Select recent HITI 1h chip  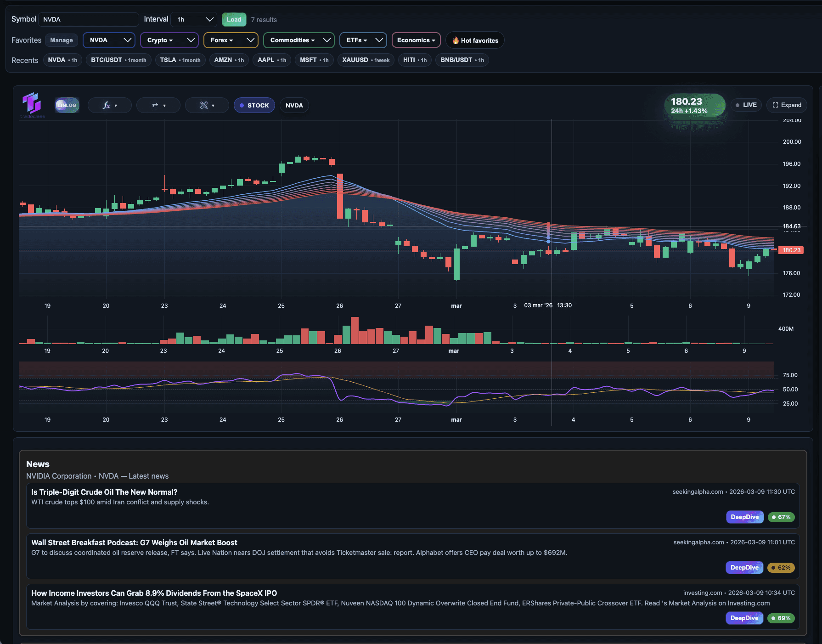(x=415, y=60)
